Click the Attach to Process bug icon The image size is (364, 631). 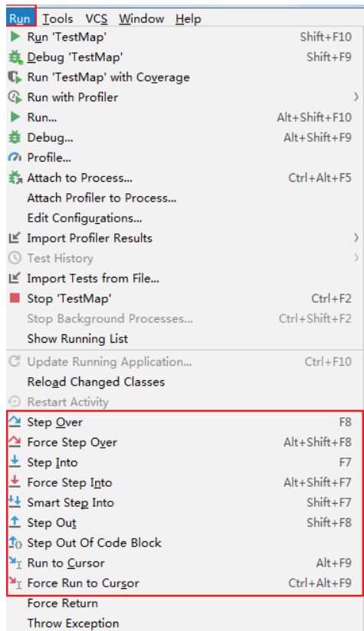15,177
